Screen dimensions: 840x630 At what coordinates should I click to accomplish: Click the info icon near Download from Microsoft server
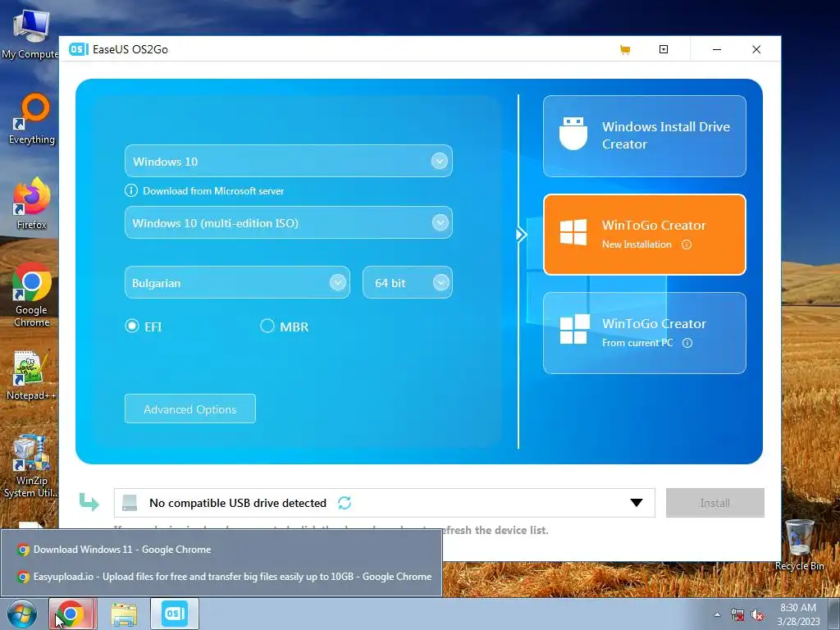(130, 190)
